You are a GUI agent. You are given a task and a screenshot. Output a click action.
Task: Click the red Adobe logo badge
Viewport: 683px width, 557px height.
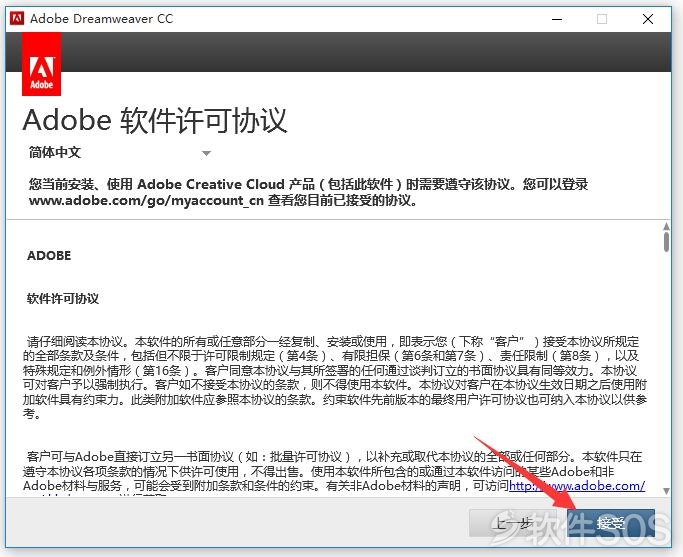(41, 64)
